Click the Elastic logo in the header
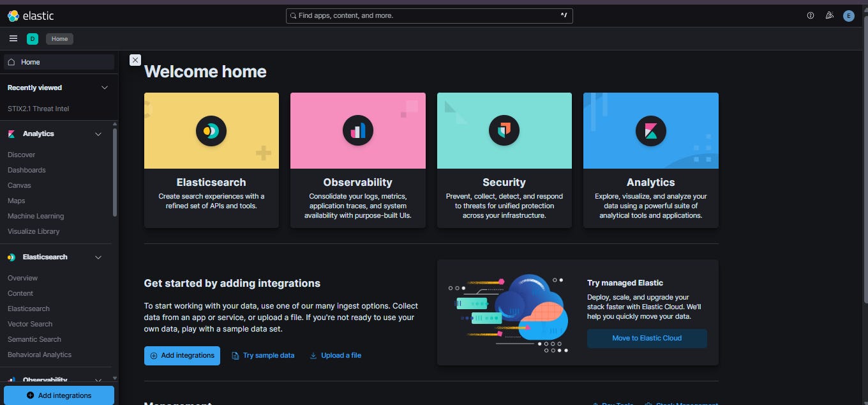 coord(31,16)
